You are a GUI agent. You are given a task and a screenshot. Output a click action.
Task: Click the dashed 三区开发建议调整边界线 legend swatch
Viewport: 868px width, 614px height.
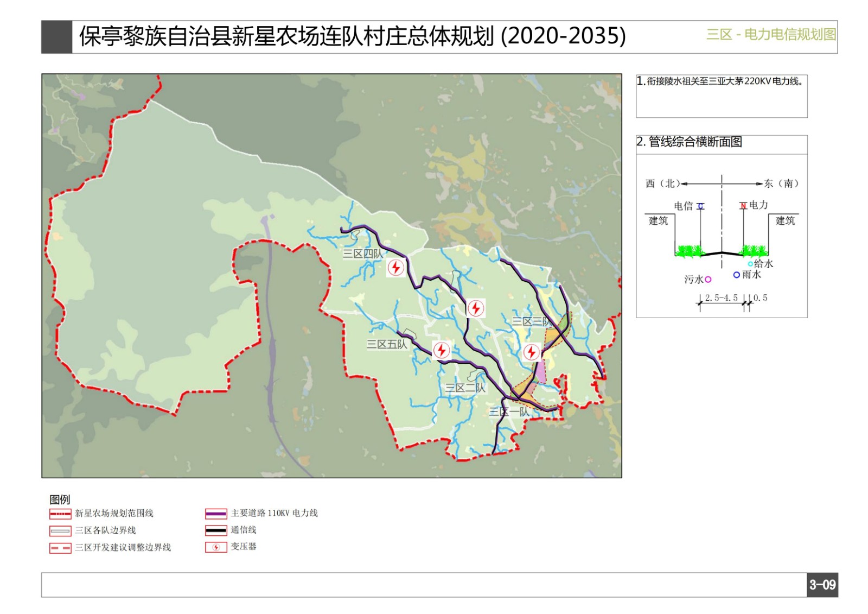[x=60, y=548]
